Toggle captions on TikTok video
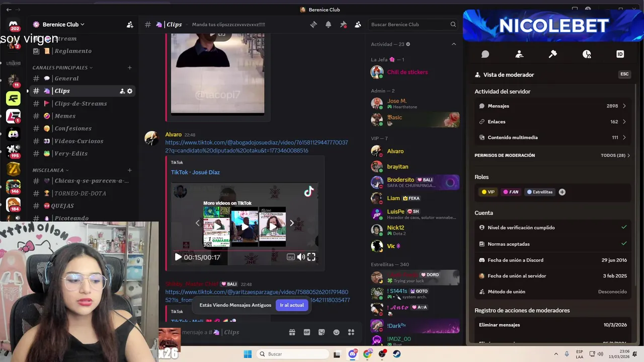This screenshot has width=644, height=362. click(x=291, y=257)
